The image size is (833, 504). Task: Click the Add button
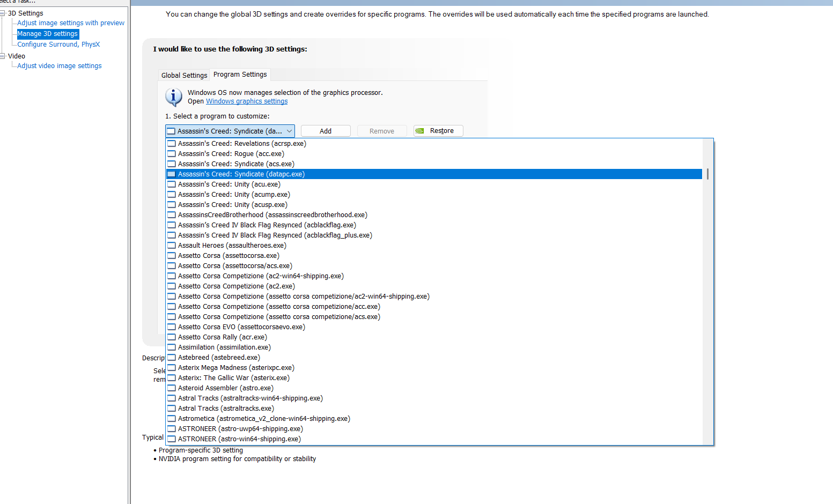pyautogui.click(x=326, y=131)
